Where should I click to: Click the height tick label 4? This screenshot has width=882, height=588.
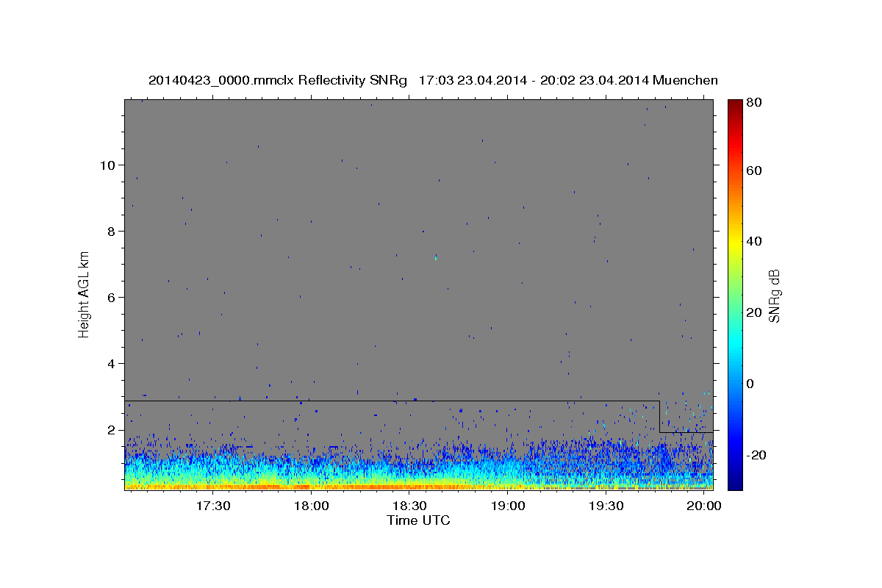111,364
